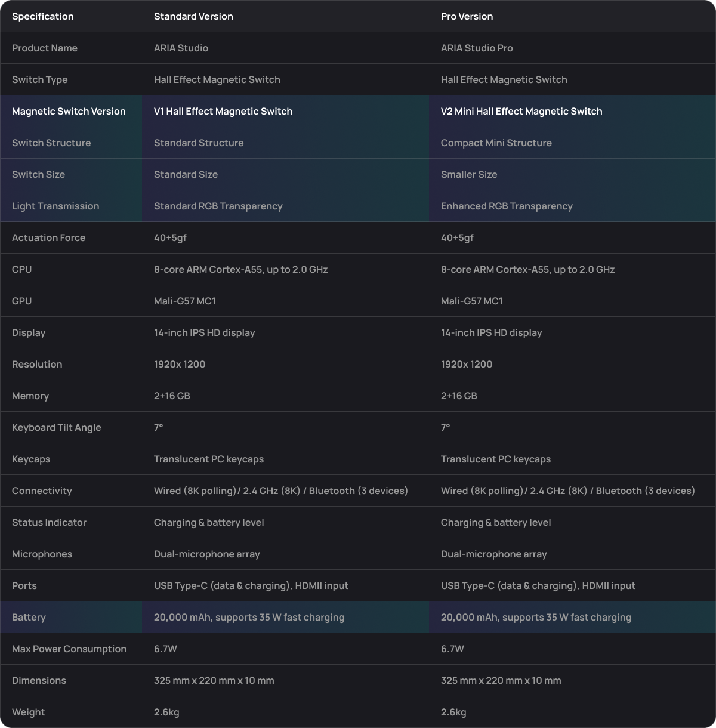
Task: Select the standard 1920x1200 resolution value
Action: 180,365
